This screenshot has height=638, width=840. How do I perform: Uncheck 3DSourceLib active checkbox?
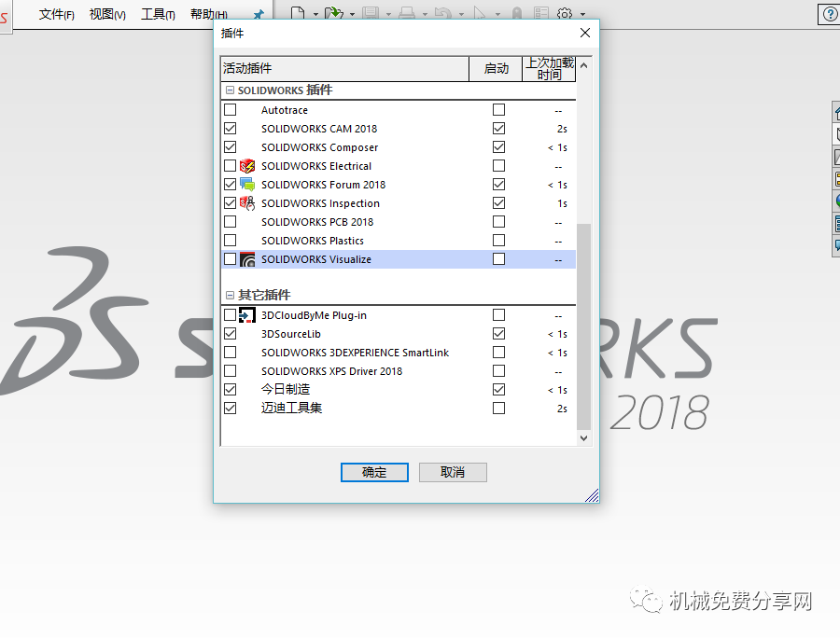231,334
